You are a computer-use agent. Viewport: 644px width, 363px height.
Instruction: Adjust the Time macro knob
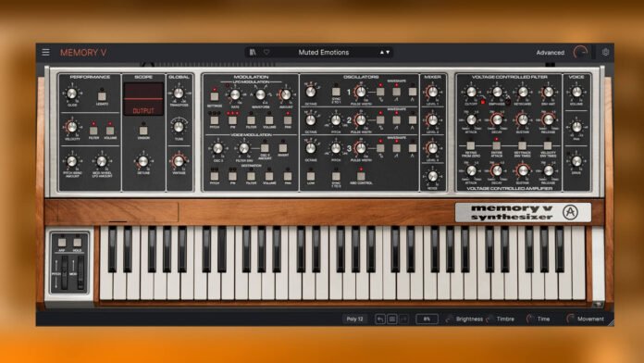530,319
